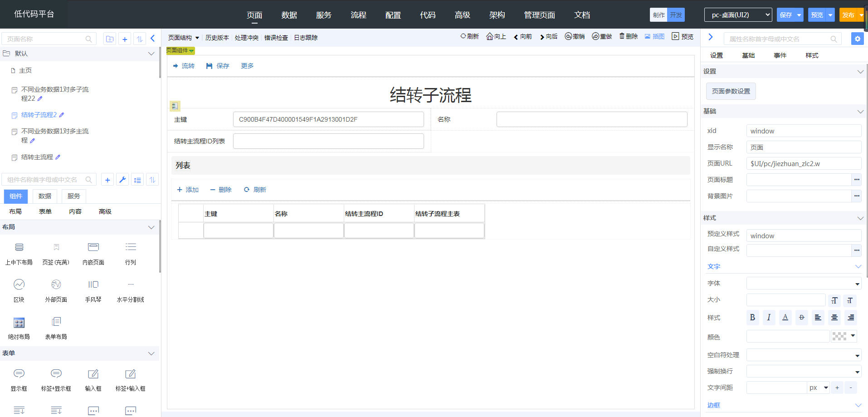Screen dimensions: 868x417
Task: Switch mode toggle to 开发
Action: (x=676, y=15)
